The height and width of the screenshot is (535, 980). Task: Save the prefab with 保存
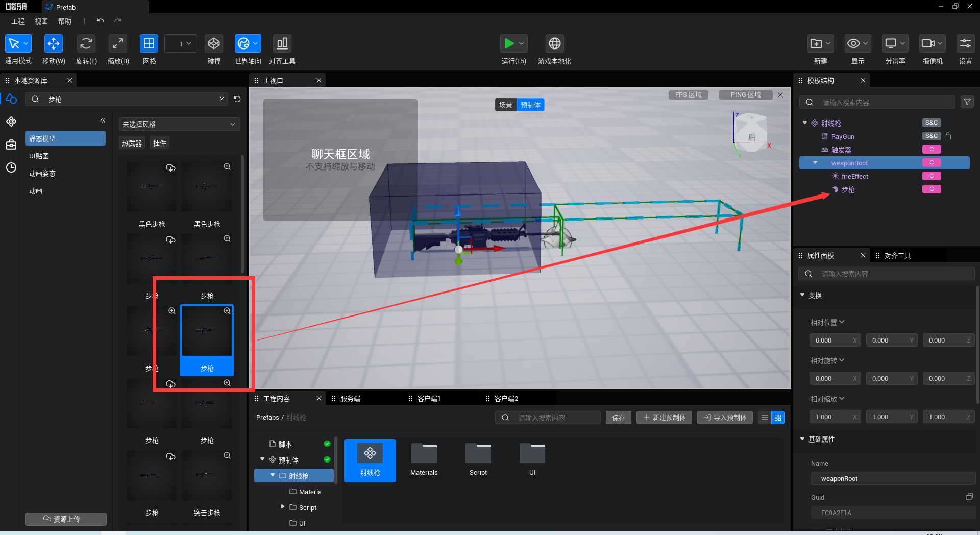click(619, 418)
